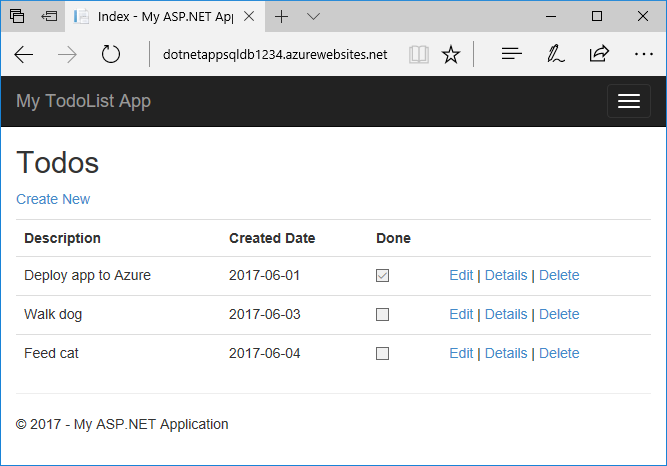Open a new tab with plus button
The height and width of the screenshot is (466, 667).
click(x=282, y=17)
